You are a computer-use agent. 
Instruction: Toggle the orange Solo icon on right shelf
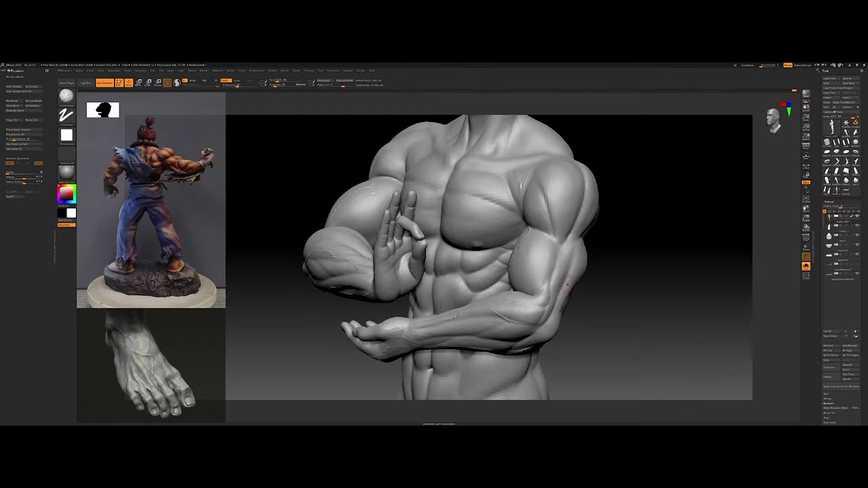(806, 266)
